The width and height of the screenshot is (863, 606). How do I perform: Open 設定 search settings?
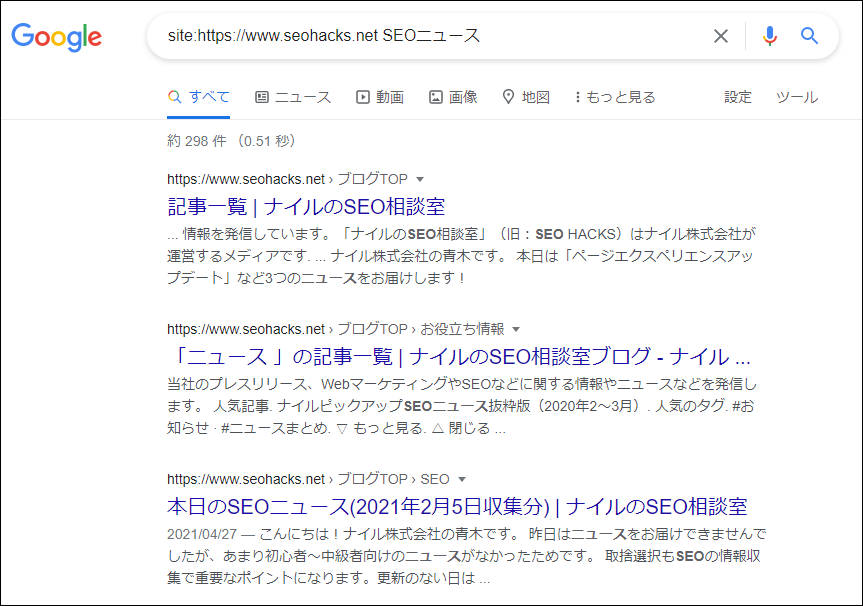738,97
